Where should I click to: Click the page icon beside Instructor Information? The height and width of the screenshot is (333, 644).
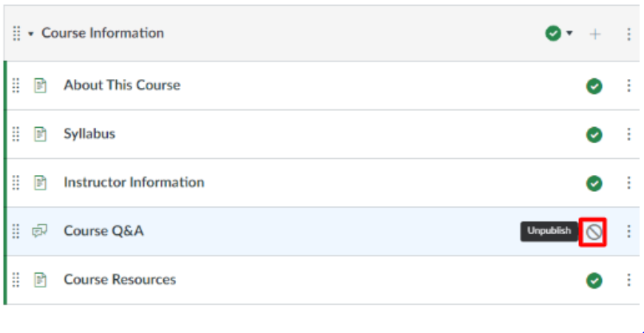click(40, 182)
